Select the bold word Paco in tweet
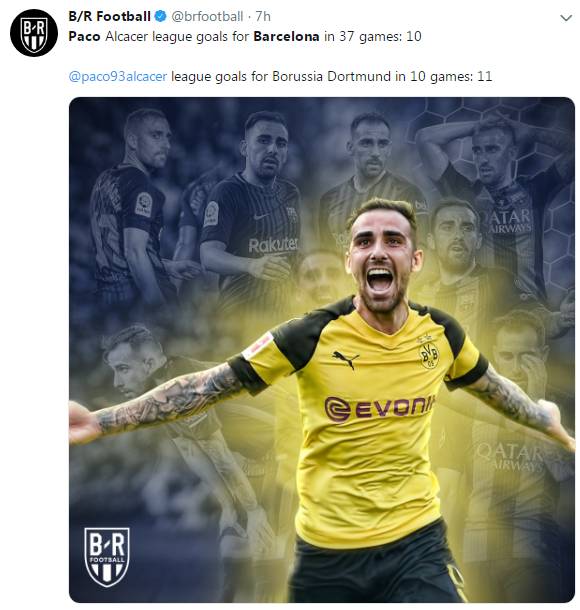This screenshot has width=580, height=610. pos(84,37)
